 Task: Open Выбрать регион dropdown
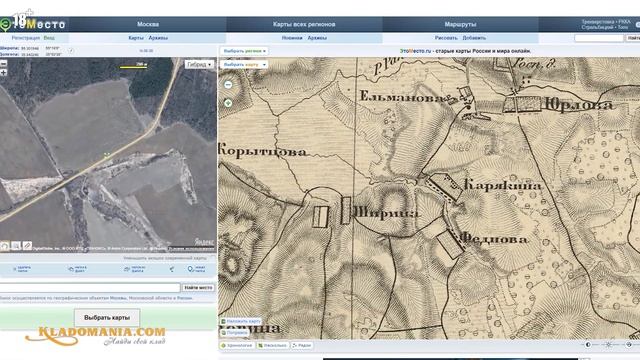[x=244, y=51]
